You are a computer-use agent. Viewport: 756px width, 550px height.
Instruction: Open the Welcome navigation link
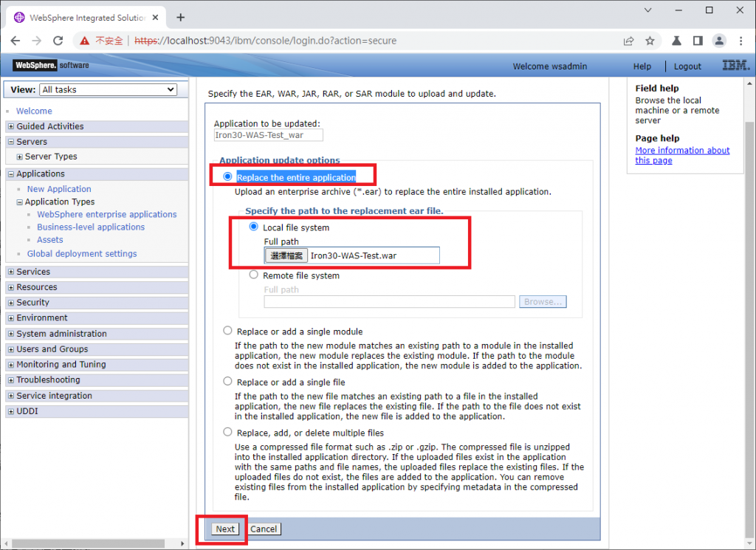click(x=34, y=111)
